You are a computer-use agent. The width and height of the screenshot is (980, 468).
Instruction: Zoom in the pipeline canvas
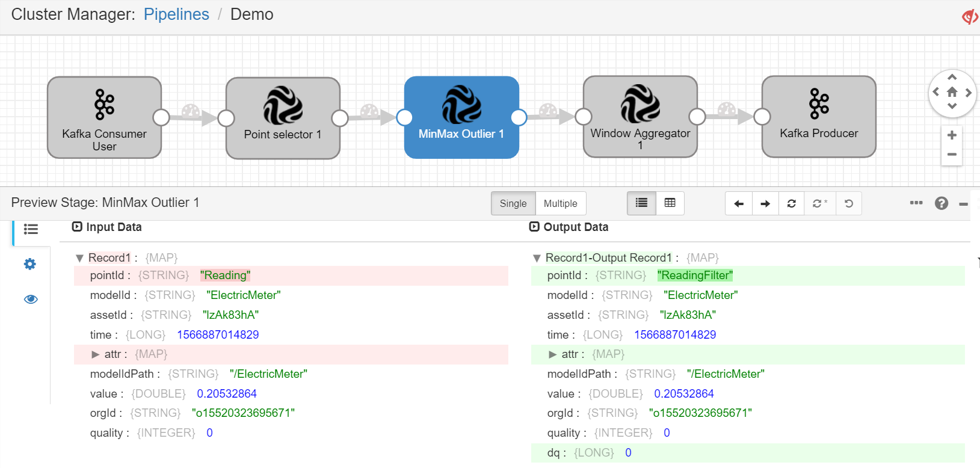coord(952,135)
